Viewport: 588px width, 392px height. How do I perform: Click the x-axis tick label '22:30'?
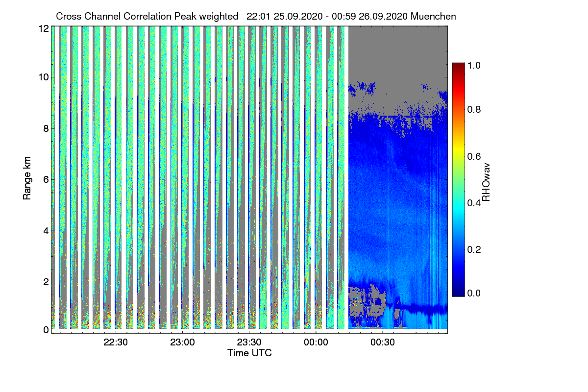116,342
